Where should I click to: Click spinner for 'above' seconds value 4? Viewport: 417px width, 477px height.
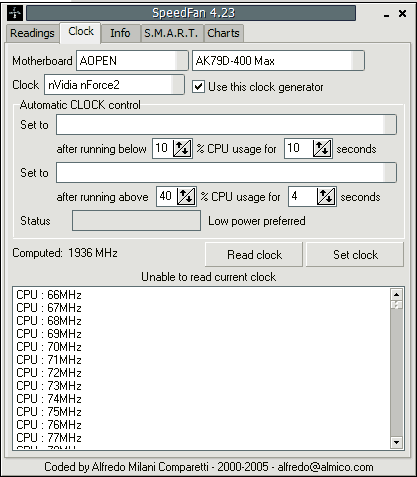click(x=326, y=196)
